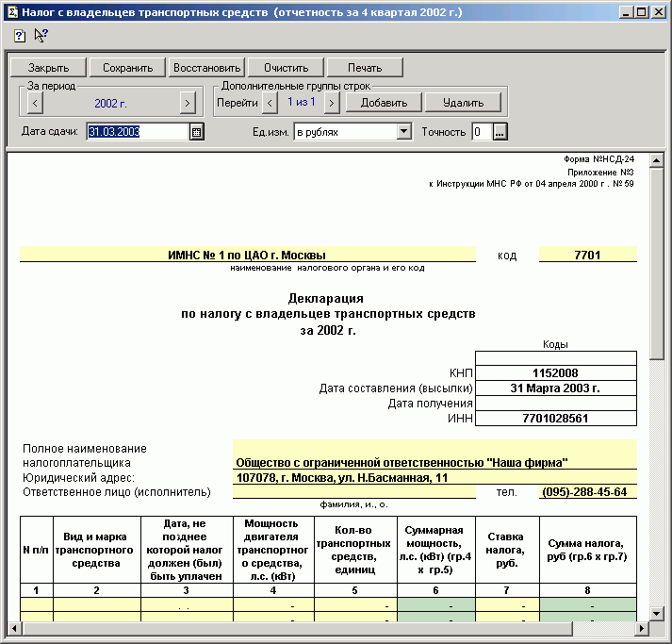
Task: Select the address 107078, г. Москва, ул. Н.Басманная, 11
Action: 434,477
